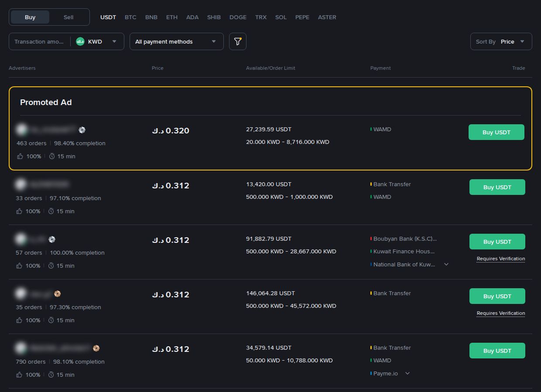Select the ASTER coin tab
Screen dimensions: 541x392
point(327,17)
